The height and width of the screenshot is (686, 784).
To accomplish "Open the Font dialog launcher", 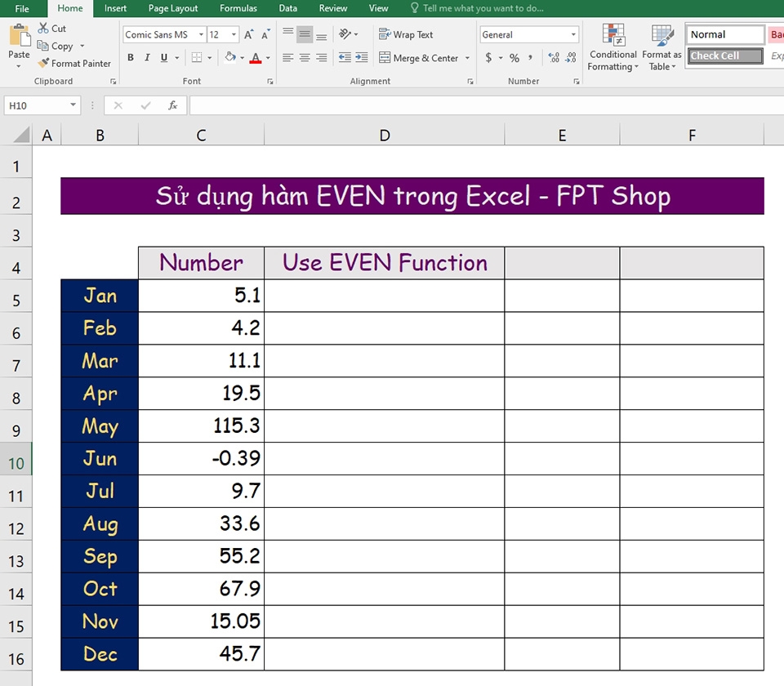I will click(x=270, y=82).
